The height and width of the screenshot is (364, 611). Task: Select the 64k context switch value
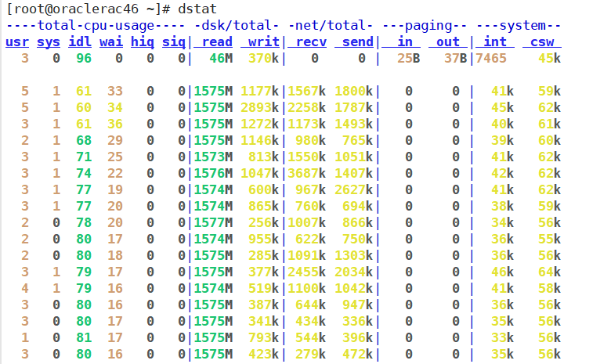coord(549,272)
